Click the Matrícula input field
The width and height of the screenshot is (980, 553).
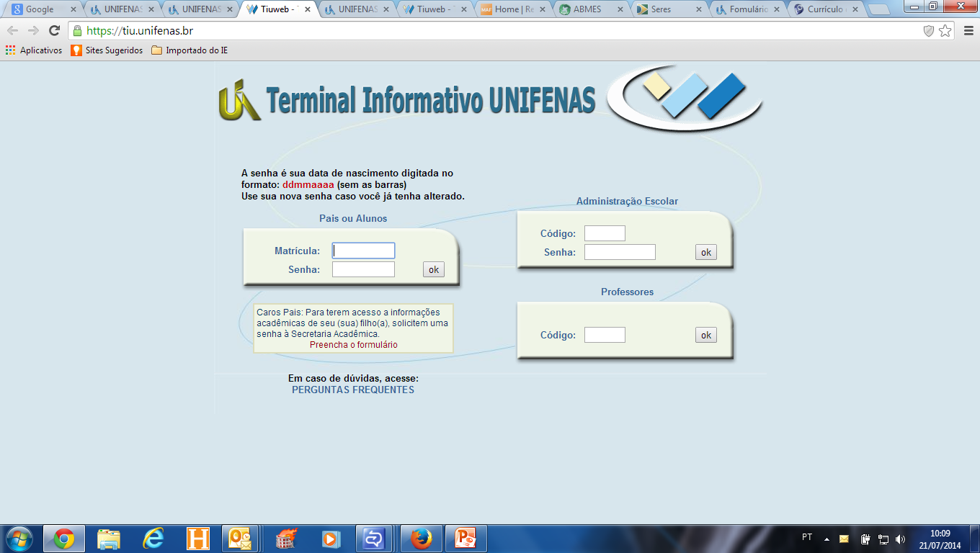point(363,251)
